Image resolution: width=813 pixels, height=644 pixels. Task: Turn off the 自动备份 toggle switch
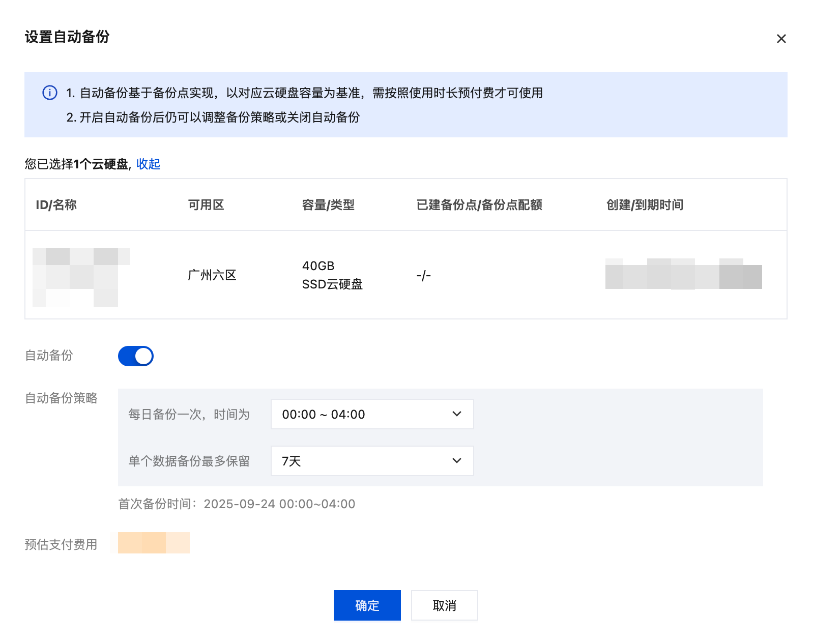click(136, 356)
